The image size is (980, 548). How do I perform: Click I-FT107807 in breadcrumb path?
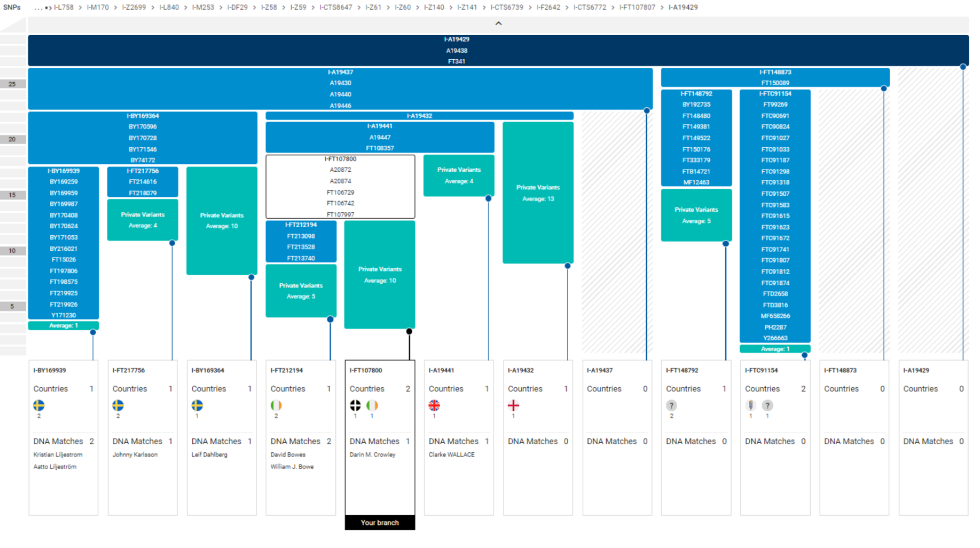(x=637, y=7)
